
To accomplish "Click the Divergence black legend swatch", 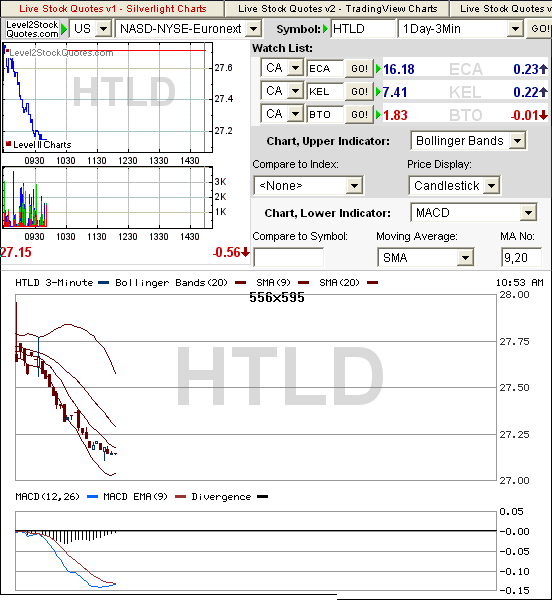I will pyautogui.click(x=262, y=497).
